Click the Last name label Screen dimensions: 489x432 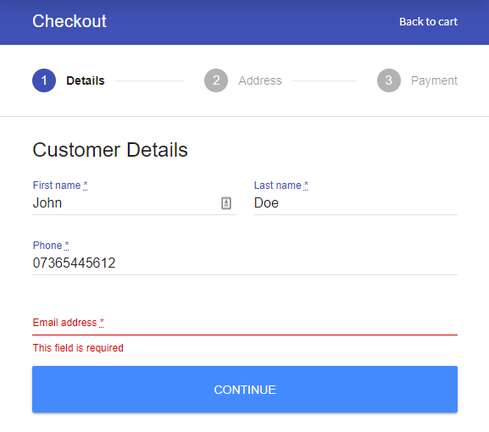point(281,185)
